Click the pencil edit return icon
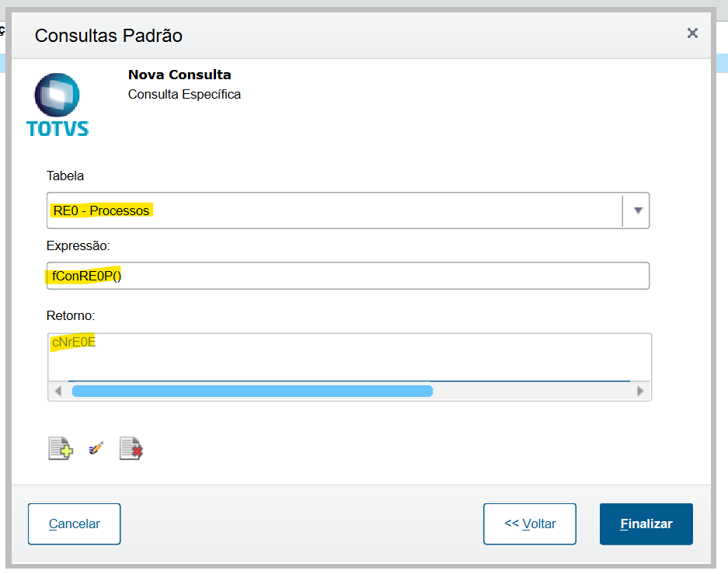Image resolution: width=728 pixels, height=574 pixels. (96, 448)
